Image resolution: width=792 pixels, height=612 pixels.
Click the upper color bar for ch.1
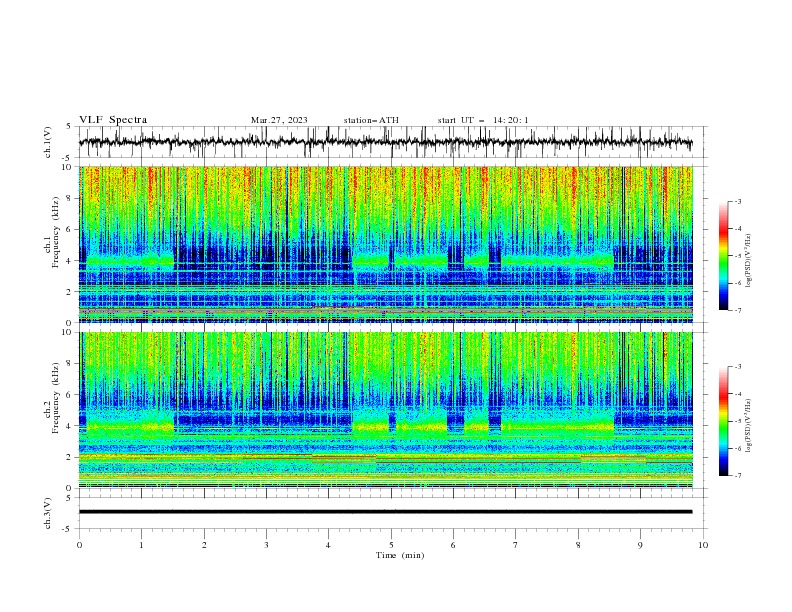tap(723, 256)
